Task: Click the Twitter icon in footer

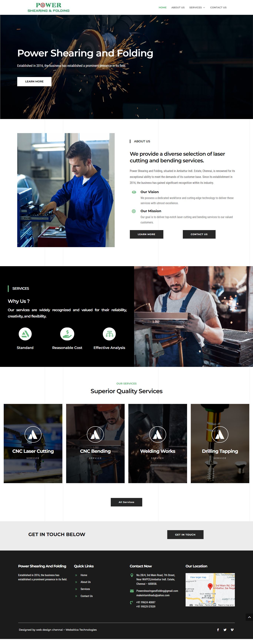Action: (x=225, y=630)
